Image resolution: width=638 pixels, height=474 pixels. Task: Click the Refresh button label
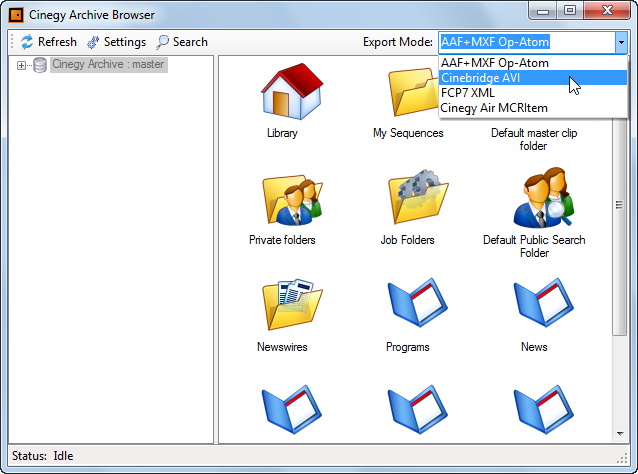[x=57, y=42]
